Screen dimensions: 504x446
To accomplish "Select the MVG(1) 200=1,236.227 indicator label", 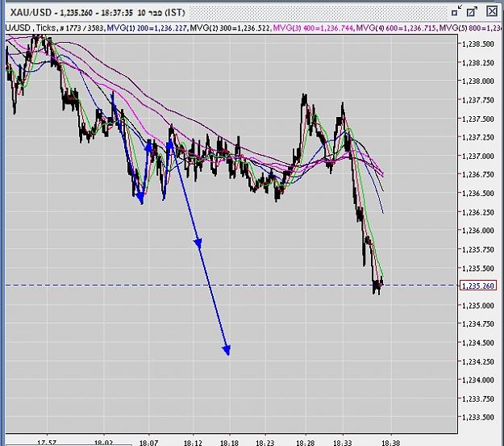I will click(147, 28).
